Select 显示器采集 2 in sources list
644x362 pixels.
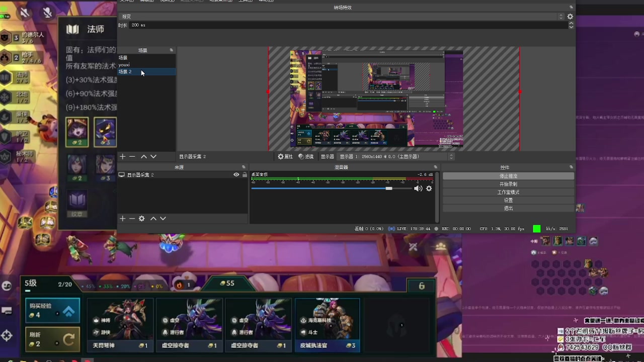coord(140,174)
